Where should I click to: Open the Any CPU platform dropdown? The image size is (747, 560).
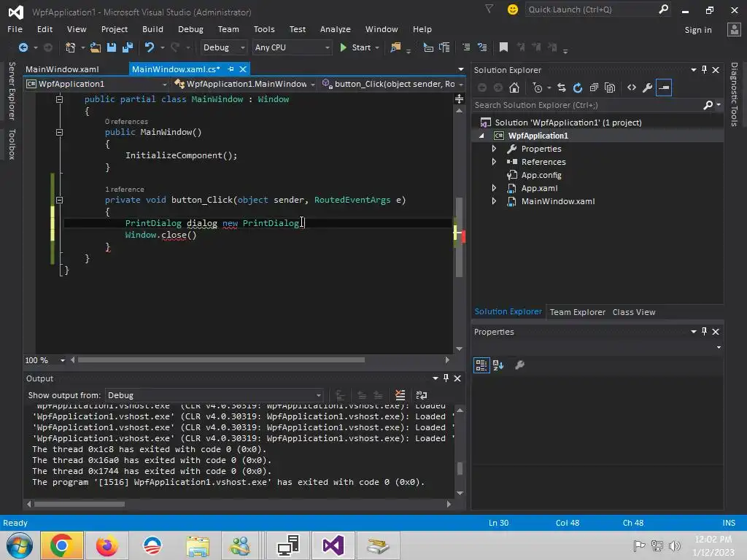(292, 47)
